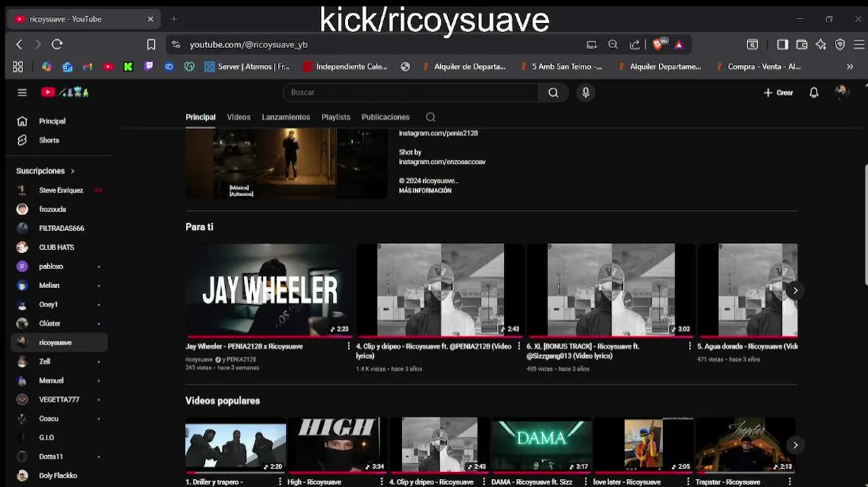Open Steve Enriquez subscription

coord(59,190)
